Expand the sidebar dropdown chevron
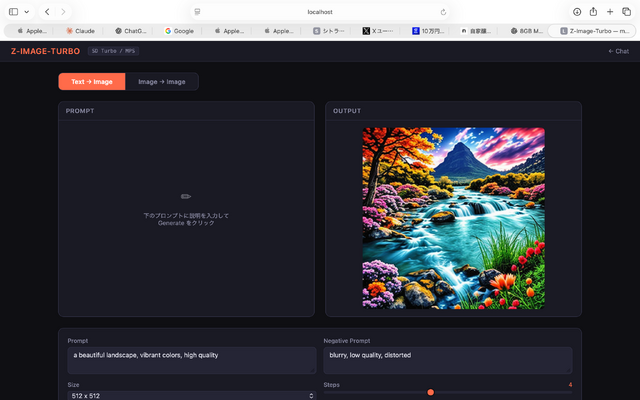 27,11
